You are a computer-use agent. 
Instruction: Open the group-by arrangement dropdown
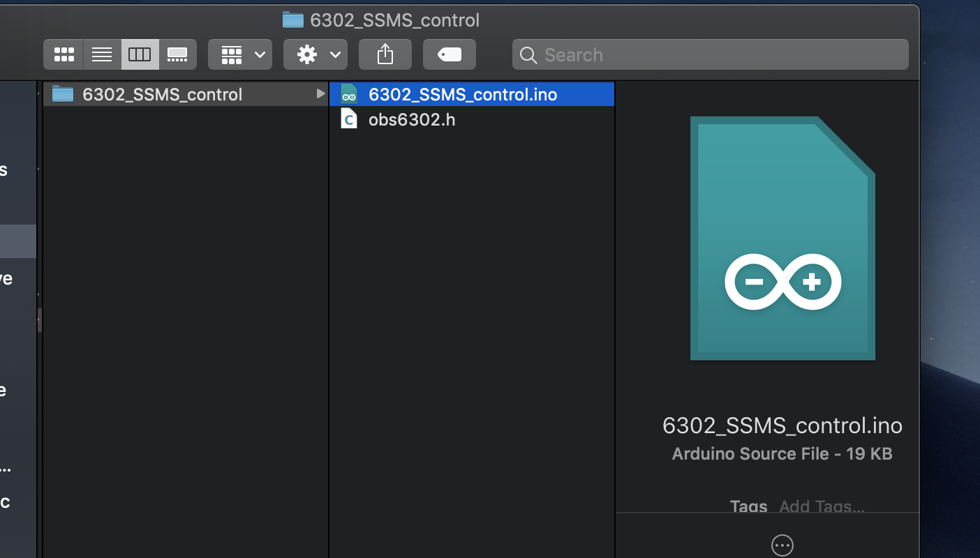(x=240, y=54)
